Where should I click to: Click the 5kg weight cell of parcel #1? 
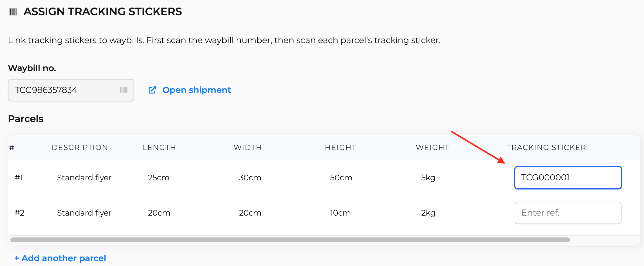(x=428, y=178)
